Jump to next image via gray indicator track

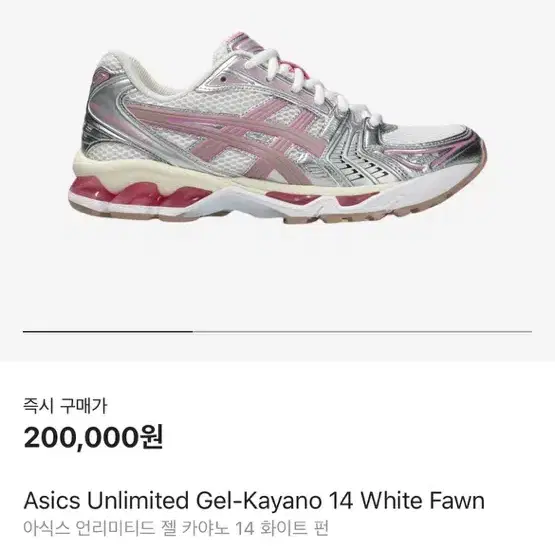click(362, 332)
